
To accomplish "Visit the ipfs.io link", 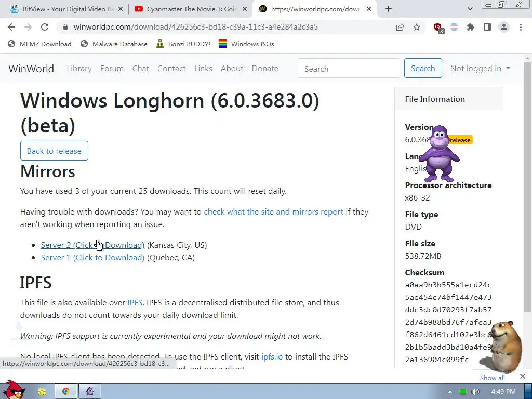I will [272, 357].
